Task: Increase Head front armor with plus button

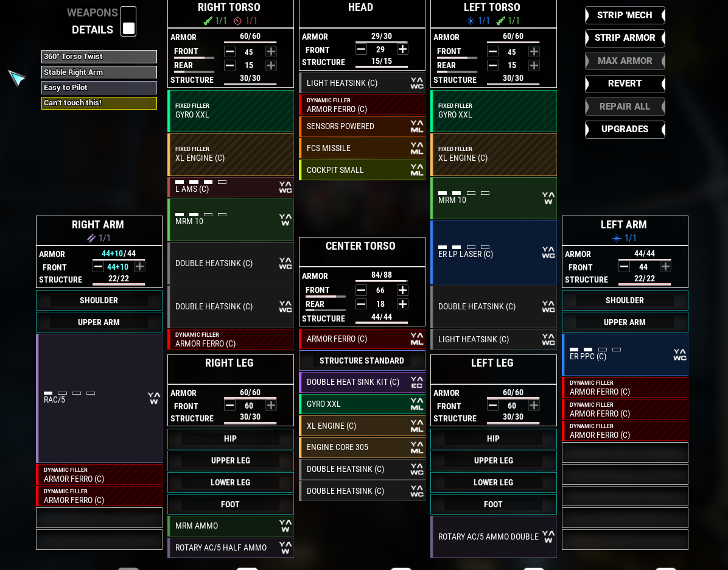Action: 402,49
